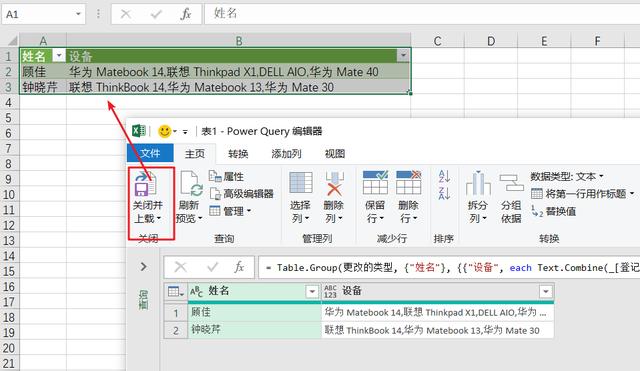Viewport: 640px width, 371px height.
Task: Click the Excel icon in Power Query title bar
Action: click(x=139, y=131)
